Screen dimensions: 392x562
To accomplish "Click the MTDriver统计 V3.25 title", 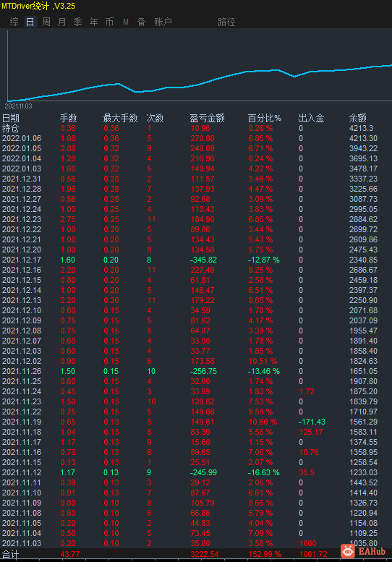I will pyautogui.click(x=39, y=6).
